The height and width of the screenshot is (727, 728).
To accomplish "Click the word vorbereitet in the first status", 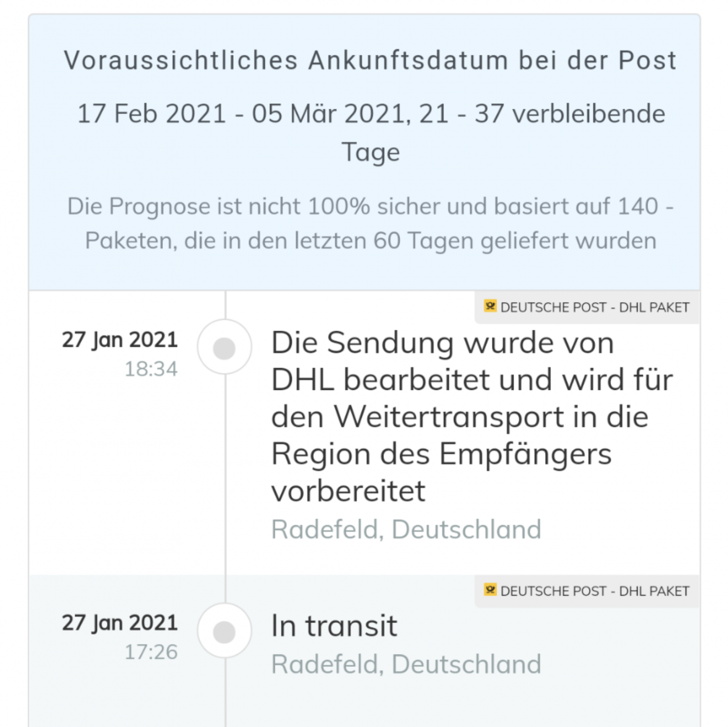I will pos(348,491).
